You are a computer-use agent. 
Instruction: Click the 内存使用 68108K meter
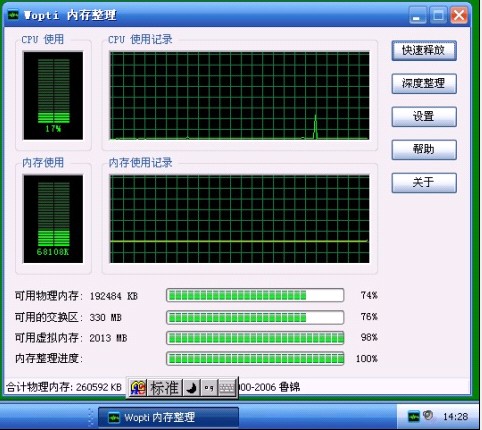53,219
